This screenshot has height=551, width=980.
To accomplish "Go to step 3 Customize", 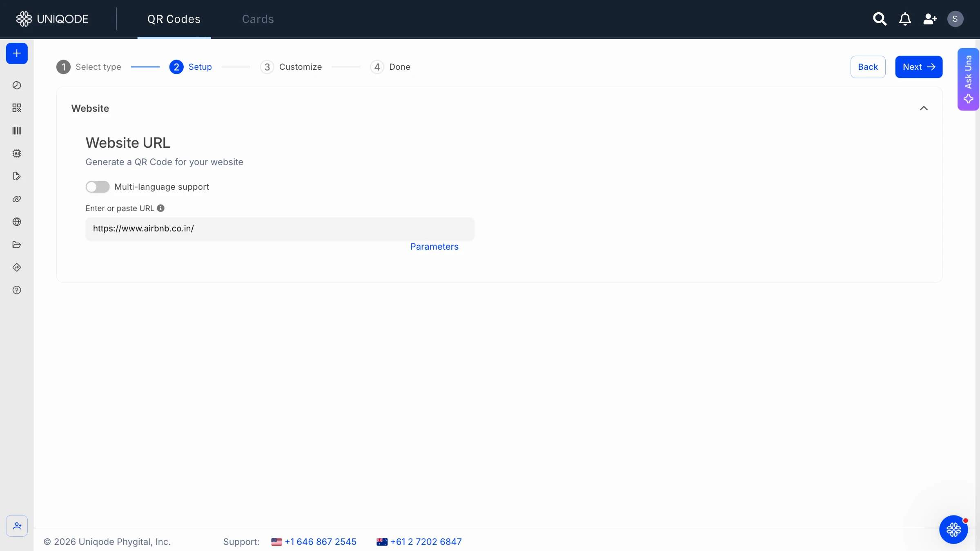I will click(291, 67).
